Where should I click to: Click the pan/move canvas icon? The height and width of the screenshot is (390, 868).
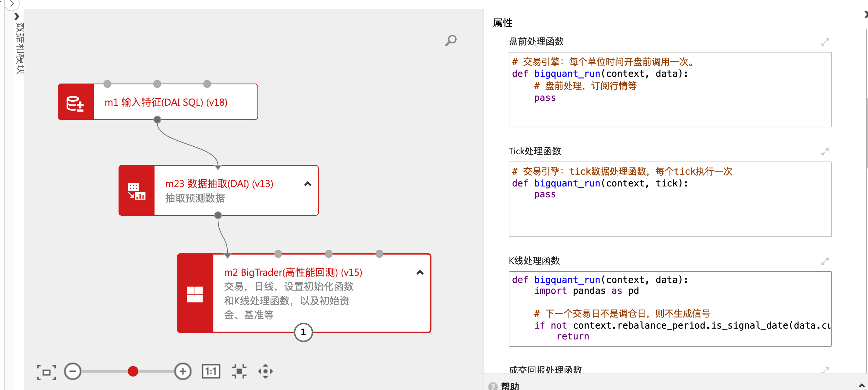(x=266, y=371)
